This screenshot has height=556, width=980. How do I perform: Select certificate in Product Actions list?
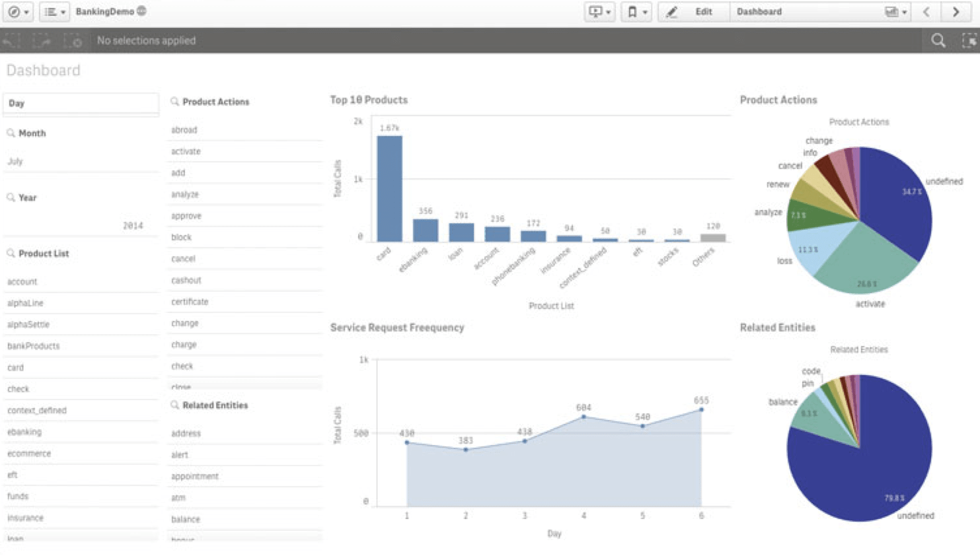pyautogui.click(x=245, y=302)
